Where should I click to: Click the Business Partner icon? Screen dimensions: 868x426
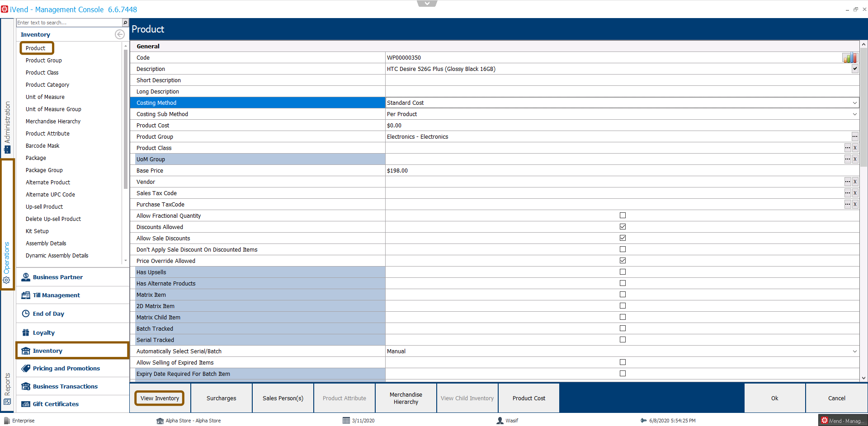tap(26, 277)
